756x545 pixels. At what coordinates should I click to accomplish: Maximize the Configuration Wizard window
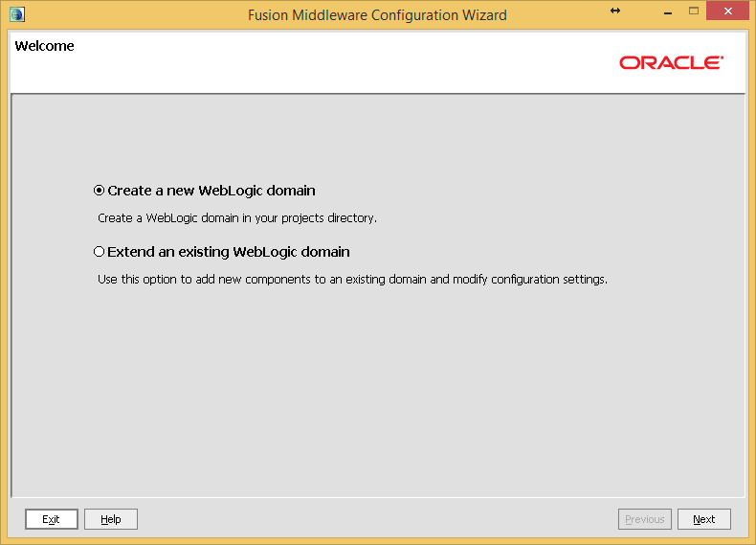(x=694, y=11)
